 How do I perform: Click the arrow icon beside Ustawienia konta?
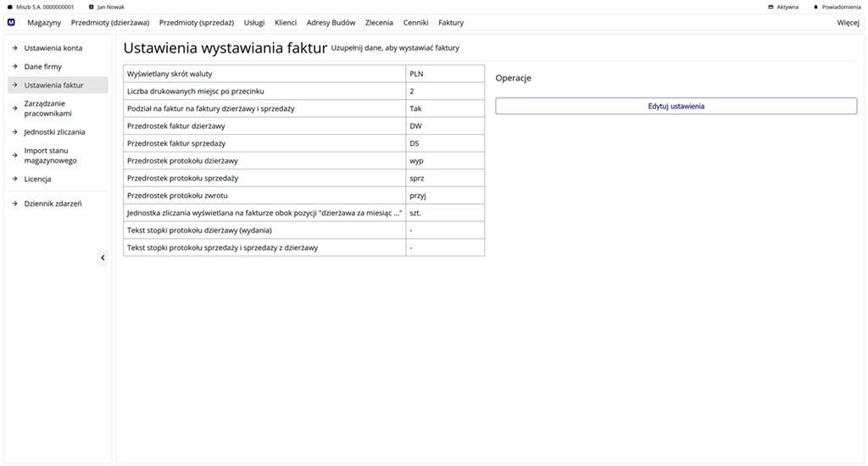click(x=14, y=48)
